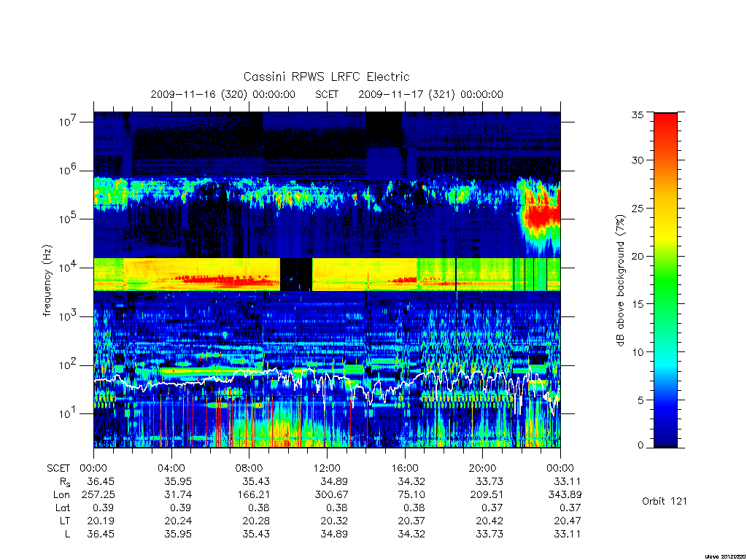
Task: Click the 16:00 time tick label
Action: [404, 468]
